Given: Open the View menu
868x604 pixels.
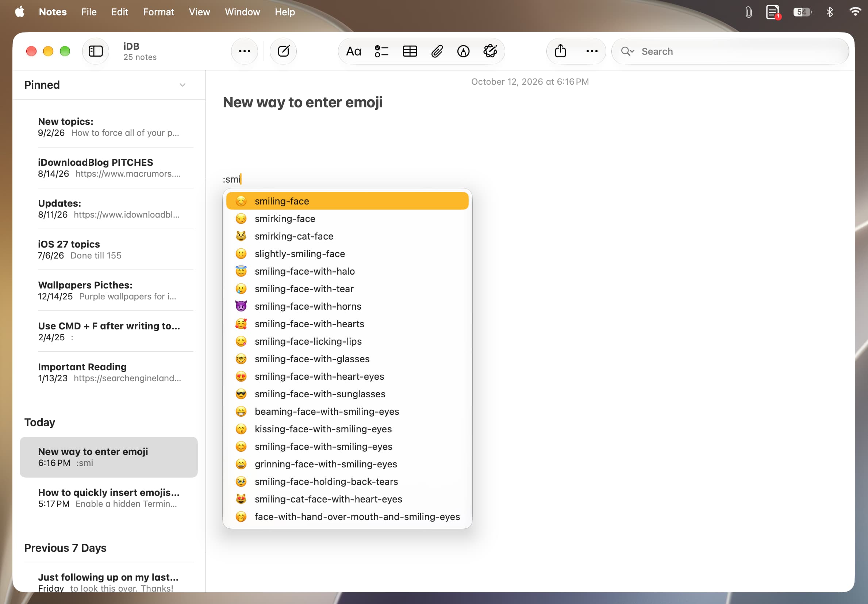Looking at the screenshot, I should pyautogui.click(x=199, y=12).
